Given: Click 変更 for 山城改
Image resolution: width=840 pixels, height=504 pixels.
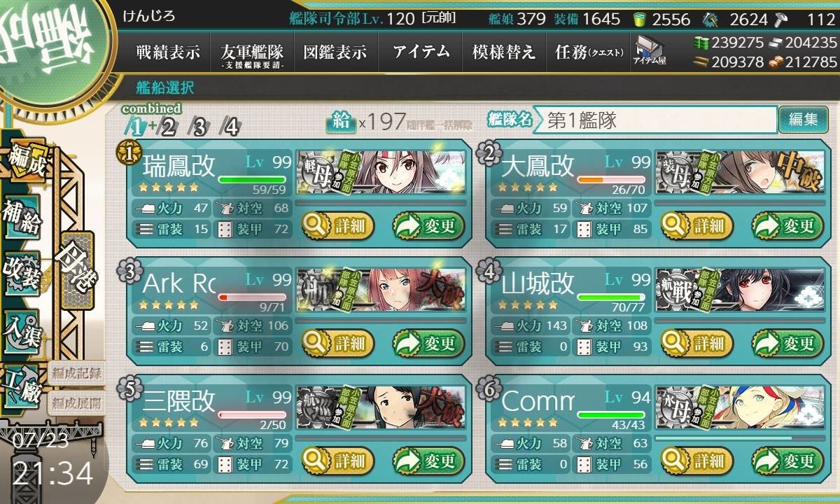Looking at the screenshot, I should (x=788, y=343).
